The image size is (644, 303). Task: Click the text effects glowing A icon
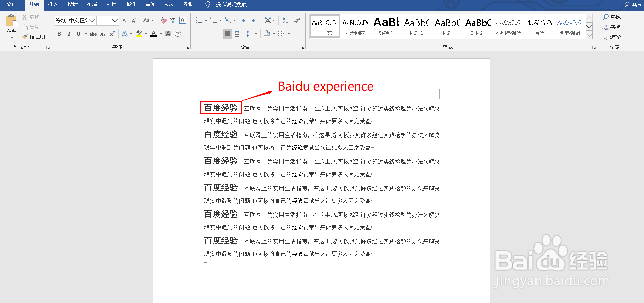125,34
